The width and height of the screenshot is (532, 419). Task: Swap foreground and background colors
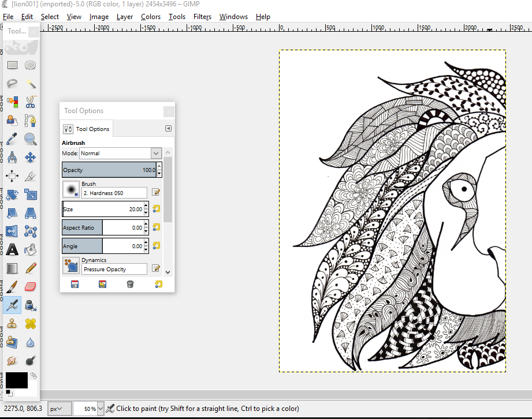(33, 376)
